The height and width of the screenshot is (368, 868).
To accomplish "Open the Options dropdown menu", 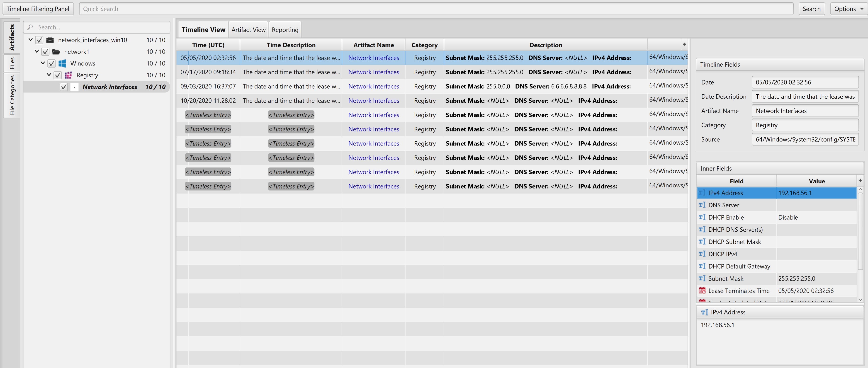I will pos(848,9).
